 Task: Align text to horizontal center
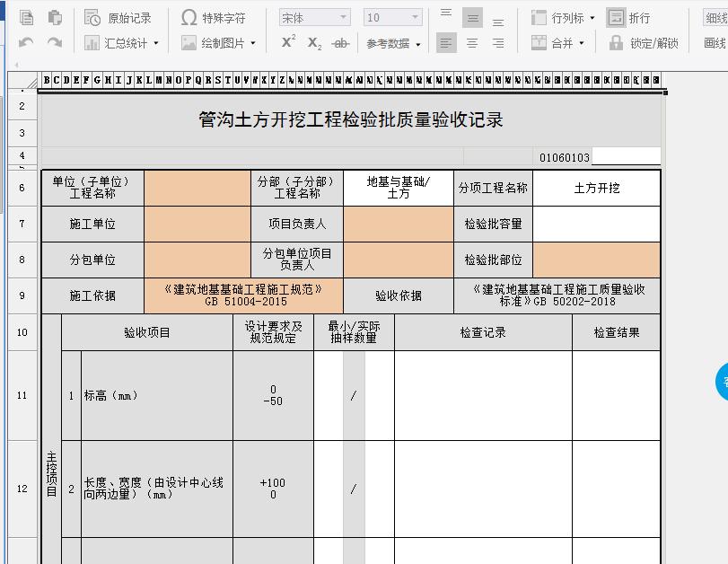click(x=472, y=42)
